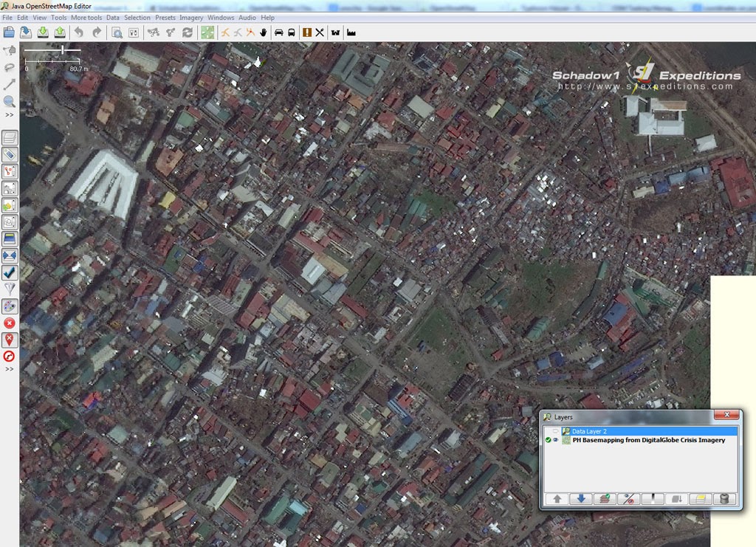Toggle the active-layer checkmark beside PH Basemapping
The height and width of the screenshot is (547, 756).
click(548, 439)
